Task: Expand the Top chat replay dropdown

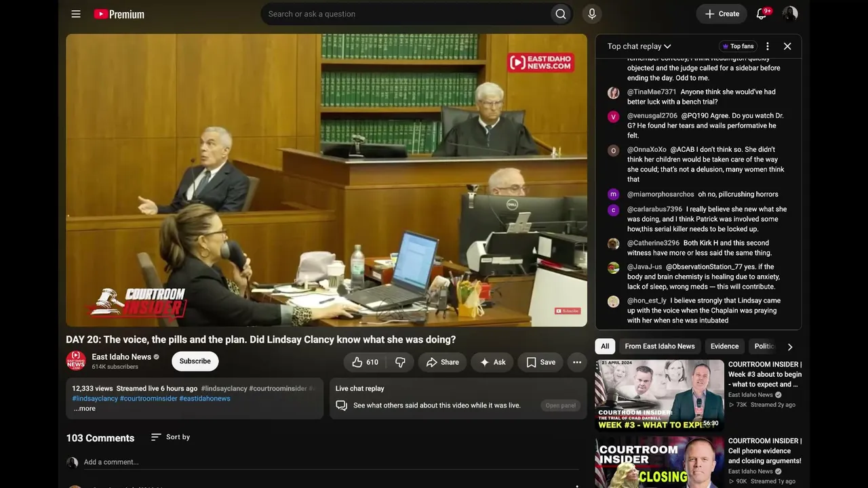Action: click(x=639, y=46)
